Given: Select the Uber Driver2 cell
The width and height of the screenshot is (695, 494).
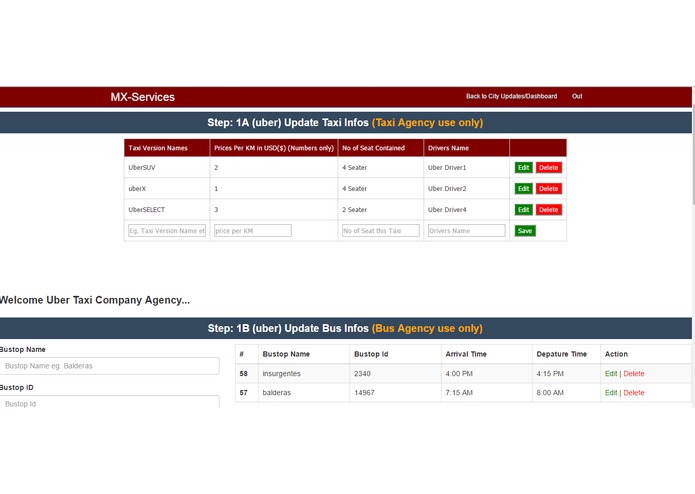Looking at the screenshot, I should pyautogui.click(x=466, y=189).
